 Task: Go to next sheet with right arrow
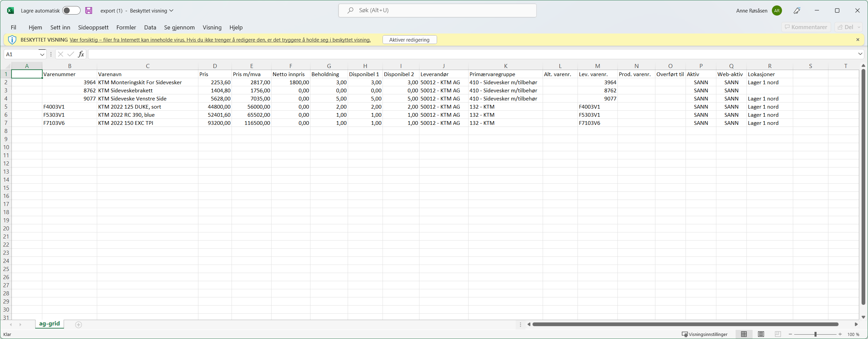(20, 325)
